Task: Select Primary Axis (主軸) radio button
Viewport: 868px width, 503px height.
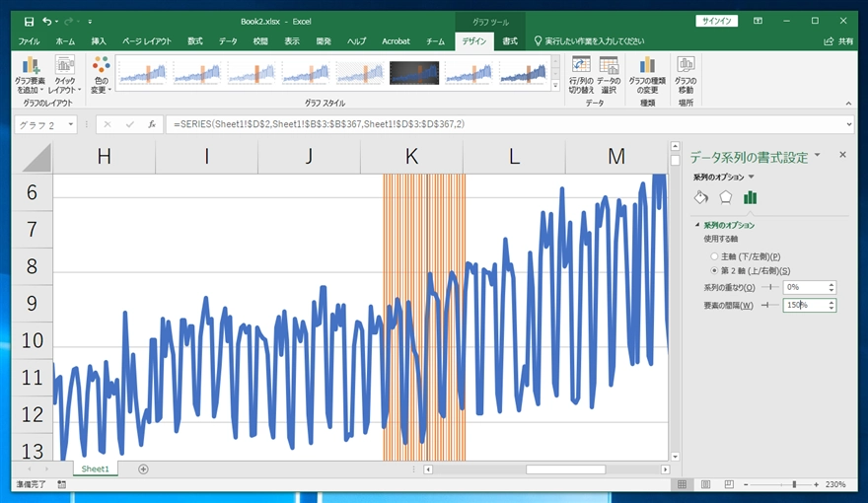Action: (x=714, y=256)
